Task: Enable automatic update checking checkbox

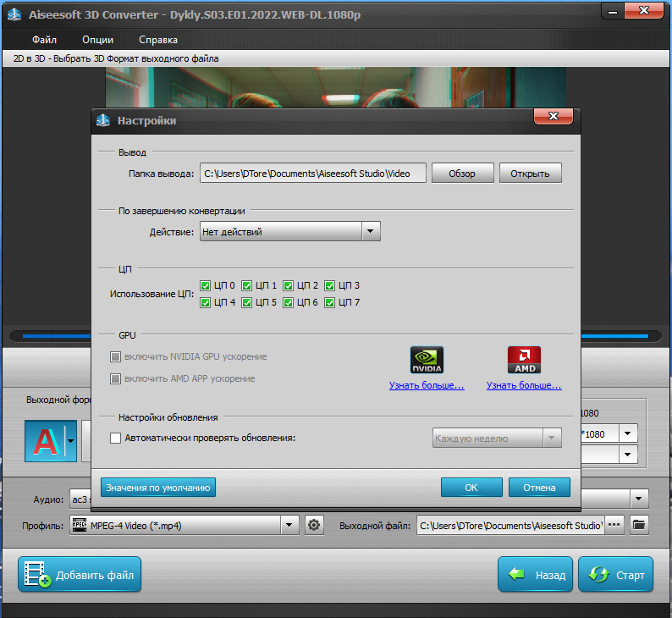Action: click(115, 438)
